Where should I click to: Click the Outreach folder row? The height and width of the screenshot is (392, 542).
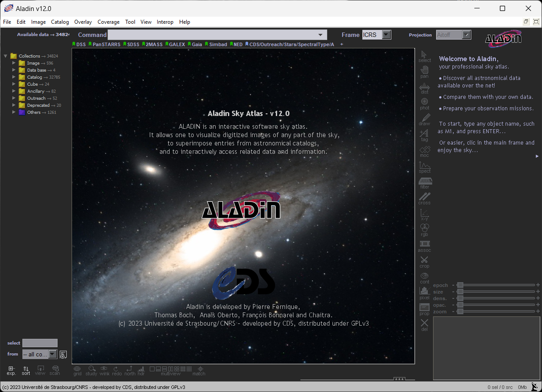pos(38,98)
